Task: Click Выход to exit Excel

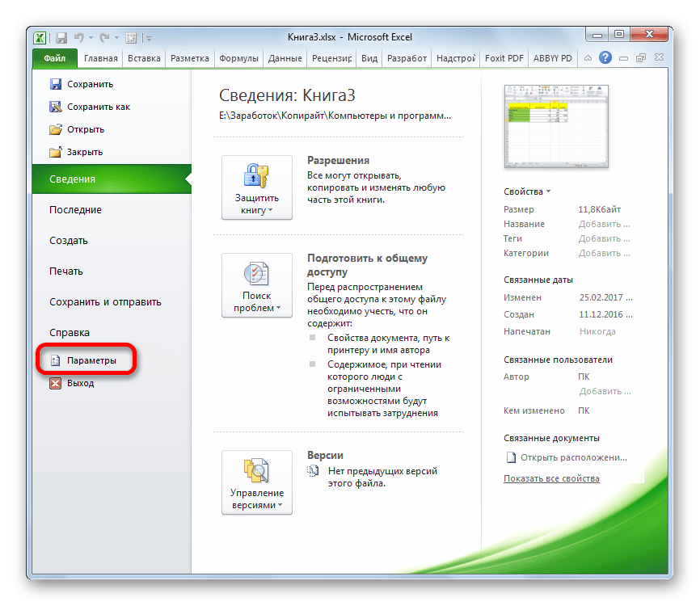Action: point(72,383)
